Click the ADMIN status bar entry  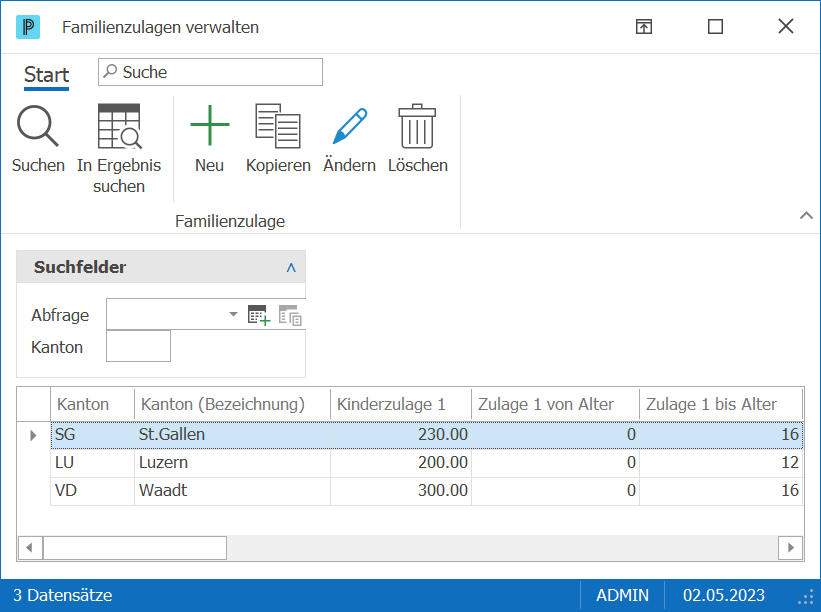click(622, 595)
